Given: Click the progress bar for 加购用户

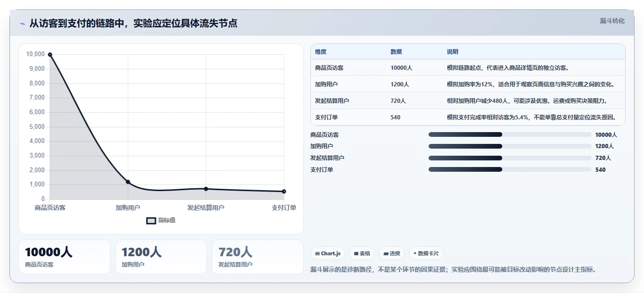Looking at the screenshot, I should coord(510,146).
